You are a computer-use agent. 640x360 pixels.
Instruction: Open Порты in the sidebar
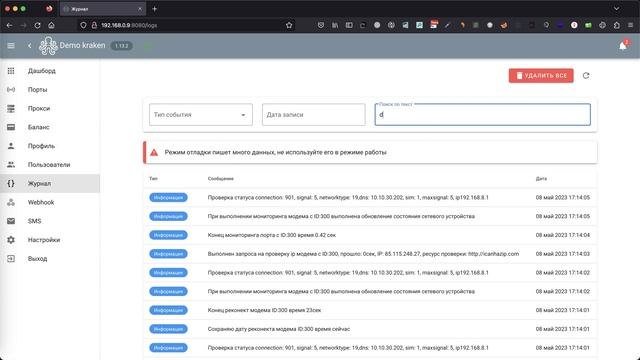pyautogui.click(x=38, y=90)
